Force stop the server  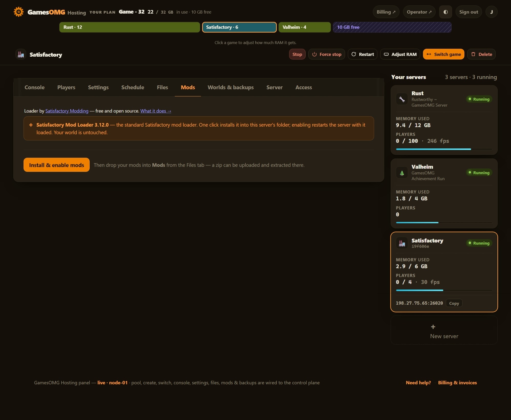[327, 54]
